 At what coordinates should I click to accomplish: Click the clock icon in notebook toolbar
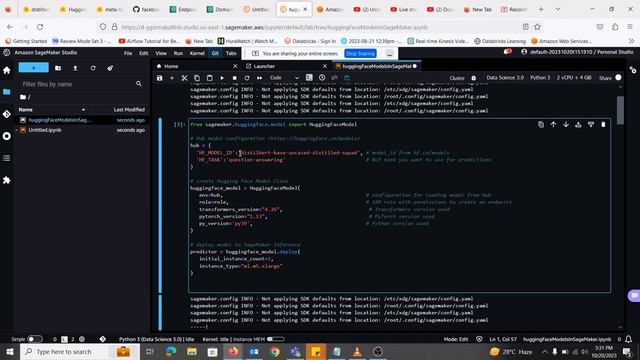point(322,78)
